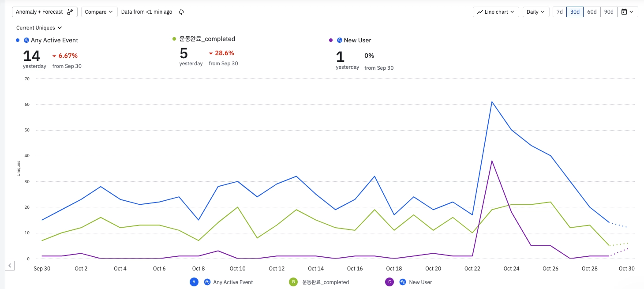Select the 7d date range
This screenshot has height=289, width=644.
pos(559,12)
